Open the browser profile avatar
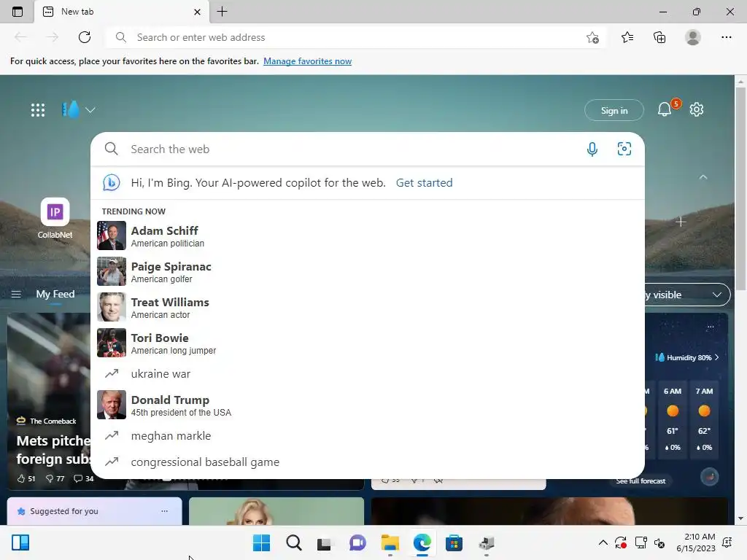 pyautogui.click(x=693, y=37)
